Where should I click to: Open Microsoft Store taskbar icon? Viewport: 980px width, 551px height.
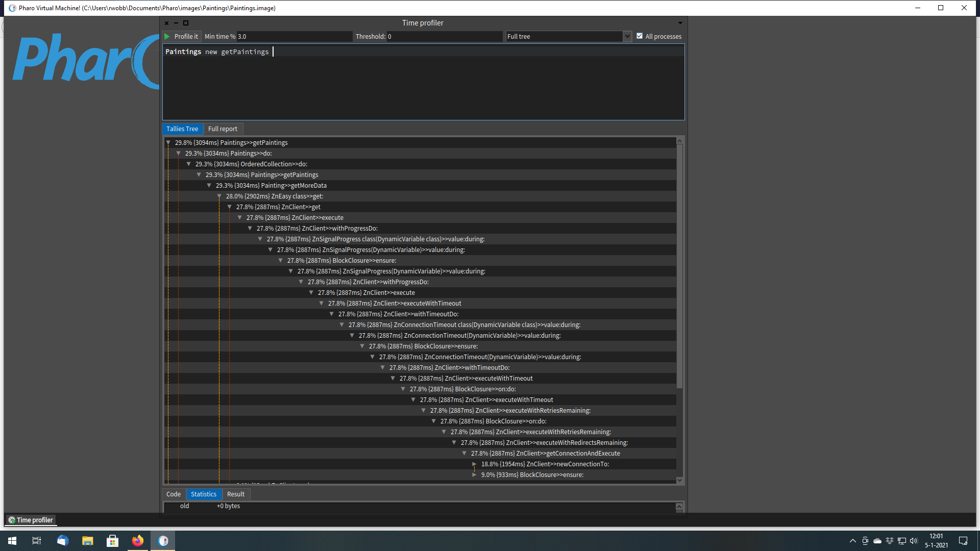[113, 541]
